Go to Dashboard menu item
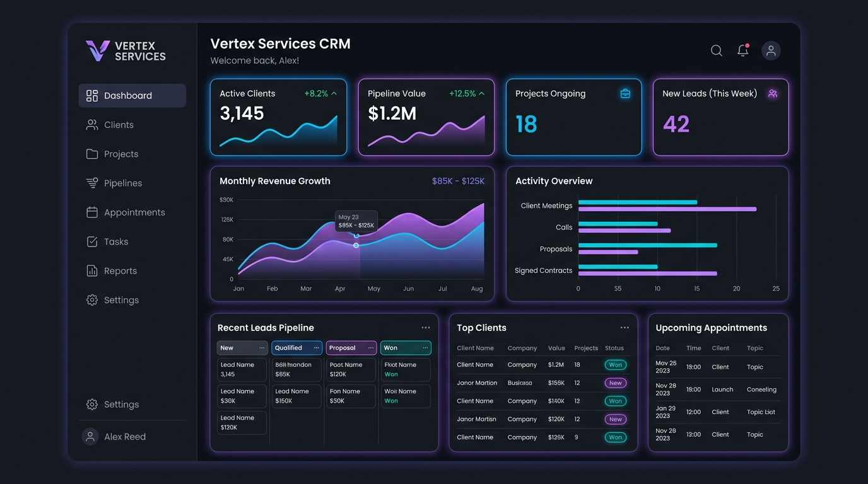 [x=132, y=96]
